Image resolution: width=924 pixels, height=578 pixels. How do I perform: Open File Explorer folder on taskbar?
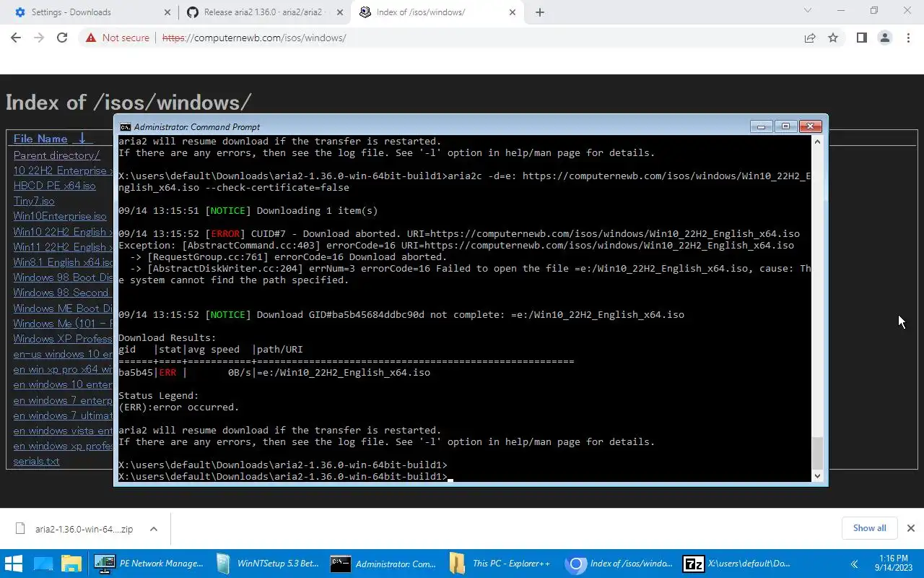(71, 564)
